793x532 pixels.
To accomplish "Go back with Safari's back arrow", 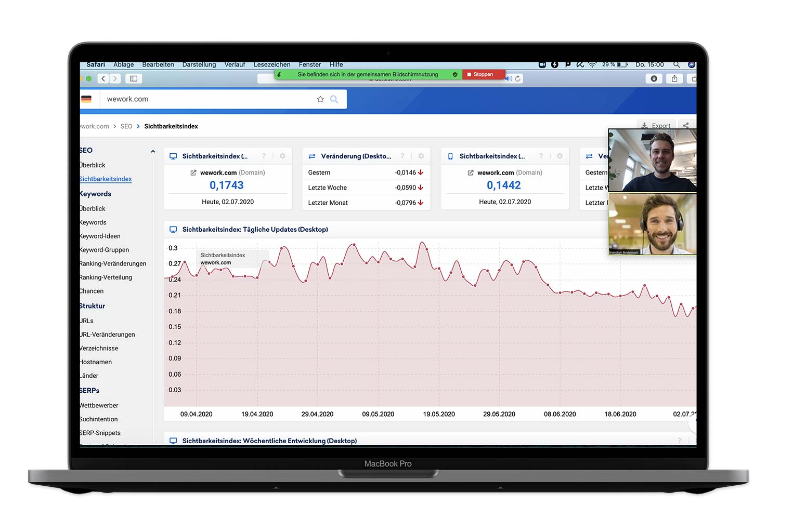I will [x=103, y=78].
